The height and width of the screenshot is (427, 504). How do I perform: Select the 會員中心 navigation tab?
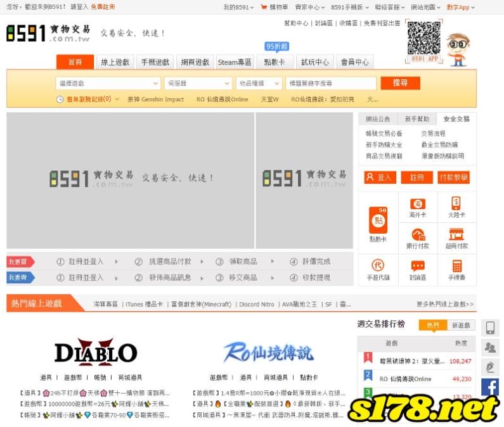point(354,62)
